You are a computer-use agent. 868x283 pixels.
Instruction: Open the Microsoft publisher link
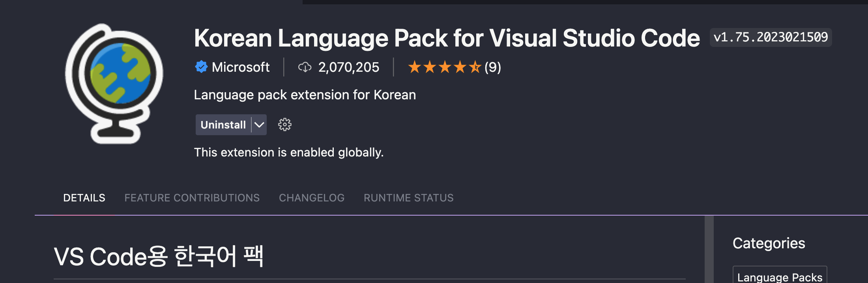pos(241,67)
